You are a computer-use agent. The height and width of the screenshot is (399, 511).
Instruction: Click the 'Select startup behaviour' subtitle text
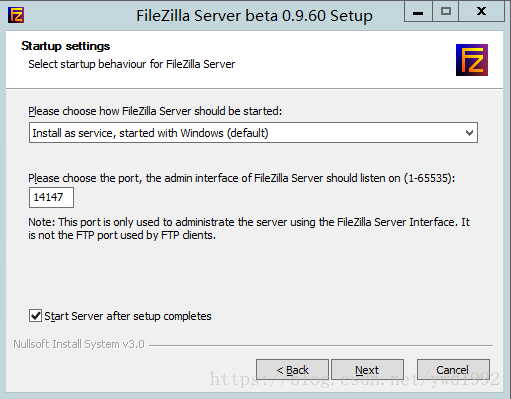[132, 64]
